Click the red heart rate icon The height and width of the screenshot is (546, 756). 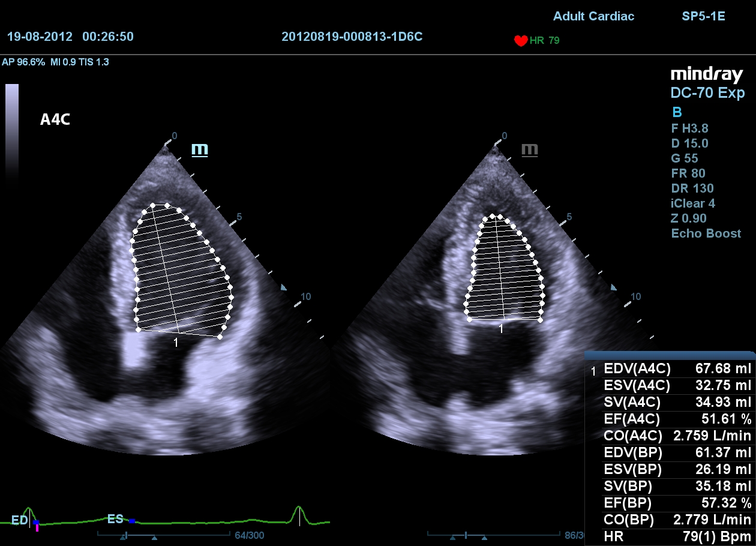tap(520, 41)
